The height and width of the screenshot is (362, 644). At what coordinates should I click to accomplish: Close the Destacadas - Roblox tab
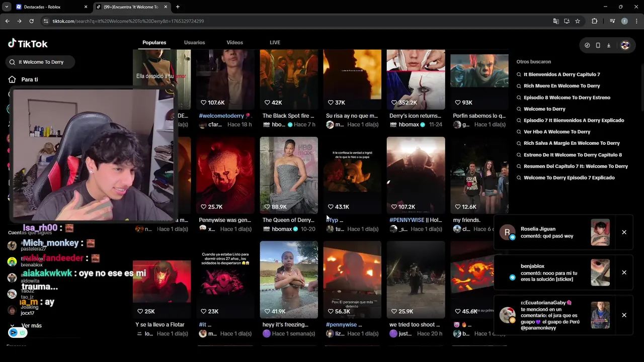[x=86, y=7]
